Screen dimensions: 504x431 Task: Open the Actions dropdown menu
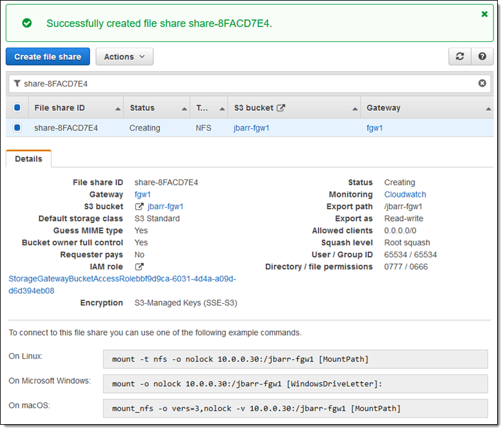124,57
